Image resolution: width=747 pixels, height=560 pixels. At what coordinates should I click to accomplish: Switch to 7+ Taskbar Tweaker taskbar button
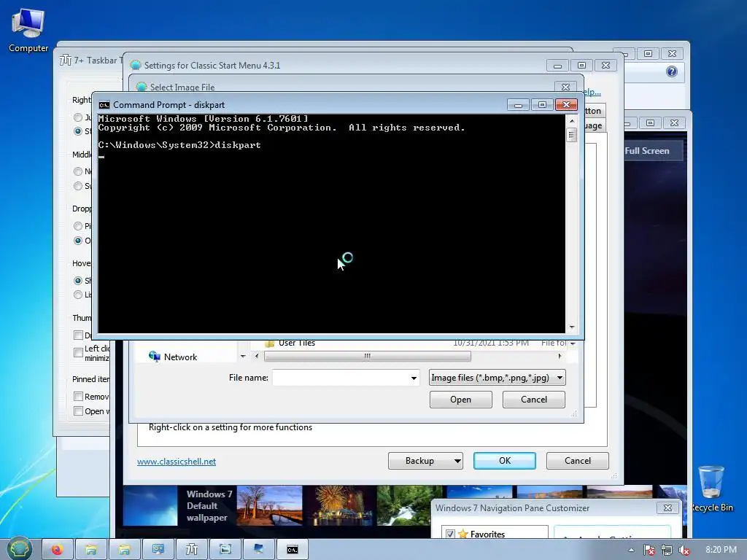192,550
